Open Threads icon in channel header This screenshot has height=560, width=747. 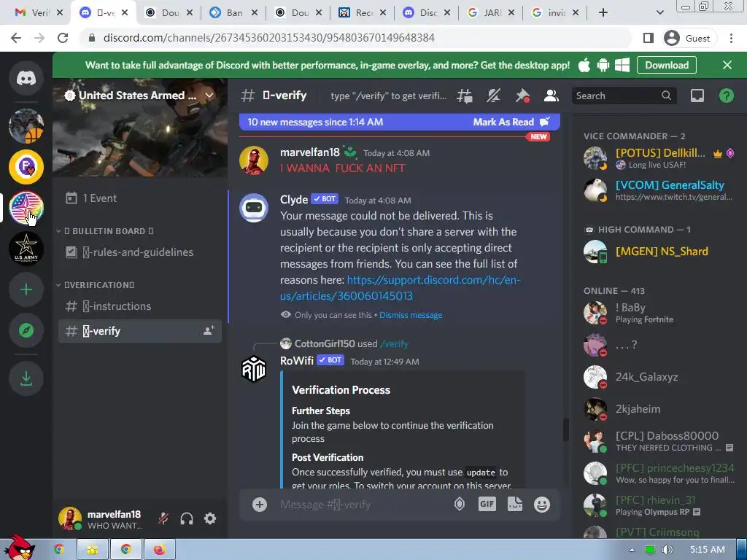[465, 96]
